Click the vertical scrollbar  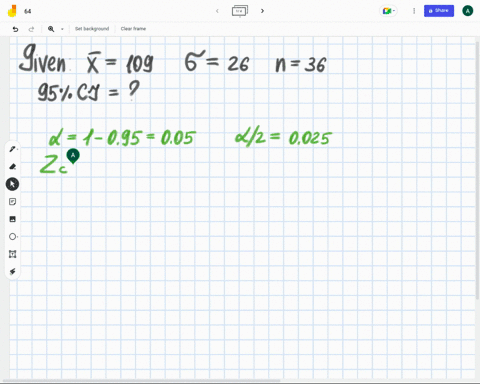[x=478, y=170]
